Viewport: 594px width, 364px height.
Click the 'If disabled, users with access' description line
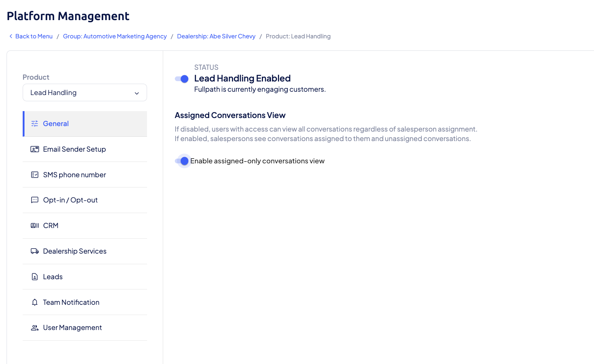tap(326, 129)
